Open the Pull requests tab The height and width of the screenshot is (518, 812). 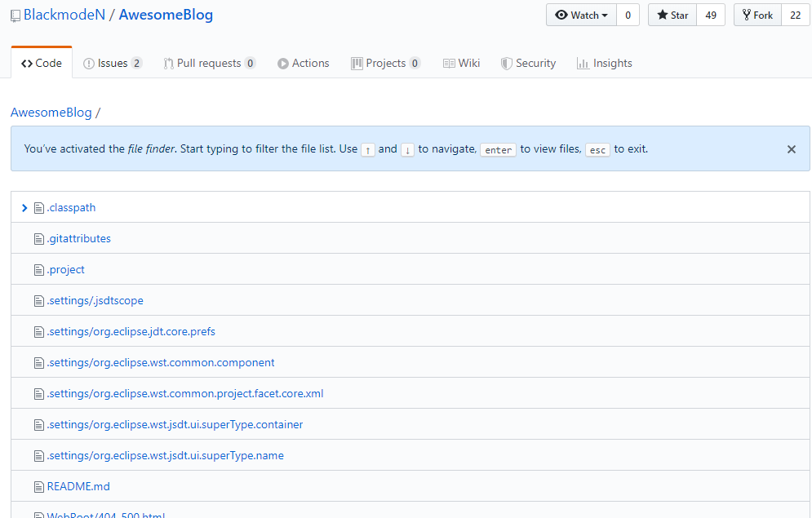(x=209, y=63)
